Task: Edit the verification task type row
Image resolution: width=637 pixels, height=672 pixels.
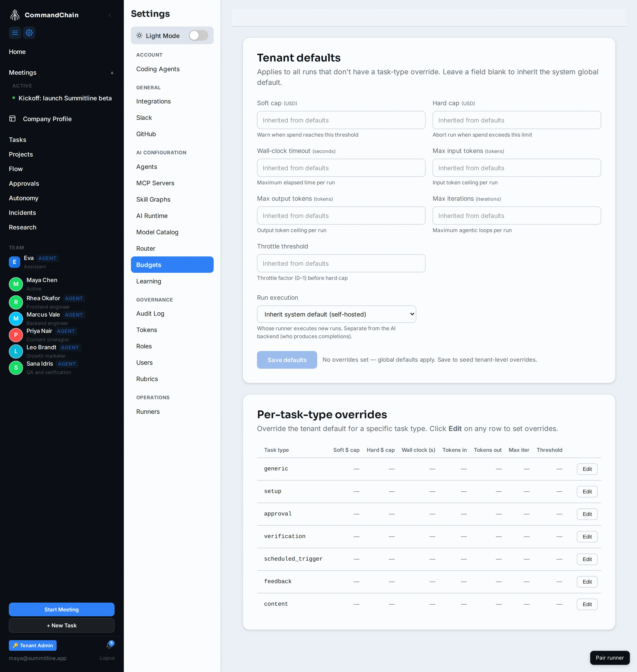Action: coord(587,536)
